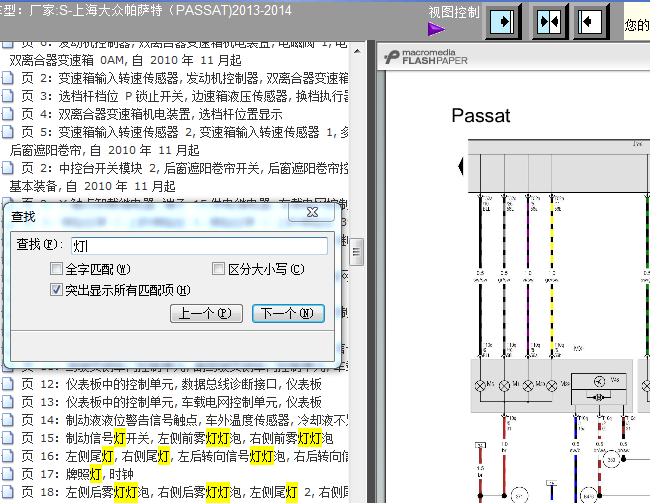Screen dimensions: 650x503
Task: Click page icon beside 页 5 entry
Action: [8, 132]
